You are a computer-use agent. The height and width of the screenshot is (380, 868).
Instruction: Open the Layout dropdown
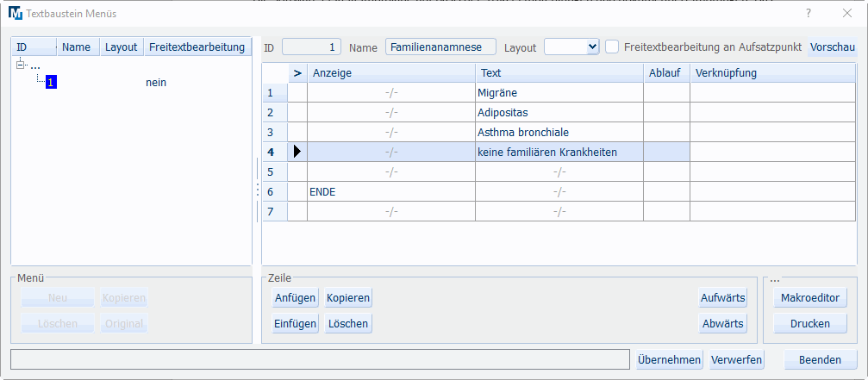(593, 47)
